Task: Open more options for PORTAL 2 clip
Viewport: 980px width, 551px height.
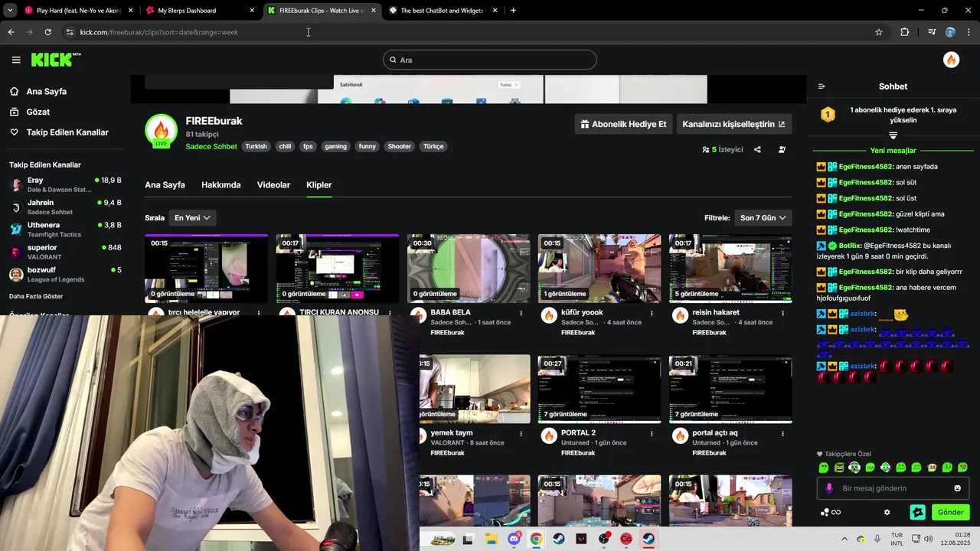Action: [x=652, y=433]
